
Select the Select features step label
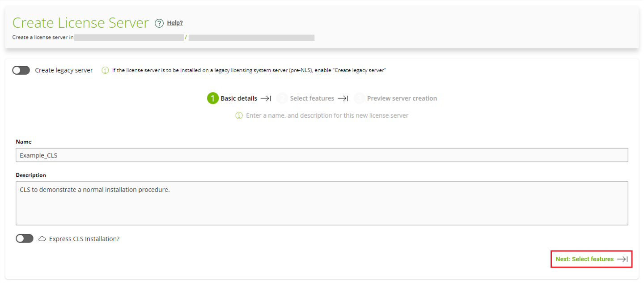pyautogui.click(x=313, y=98)
